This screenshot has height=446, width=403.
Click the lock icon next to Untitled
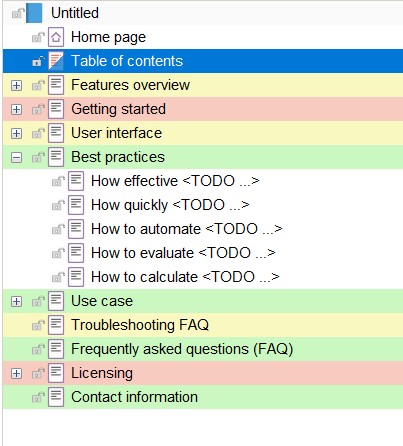(18, 13)
